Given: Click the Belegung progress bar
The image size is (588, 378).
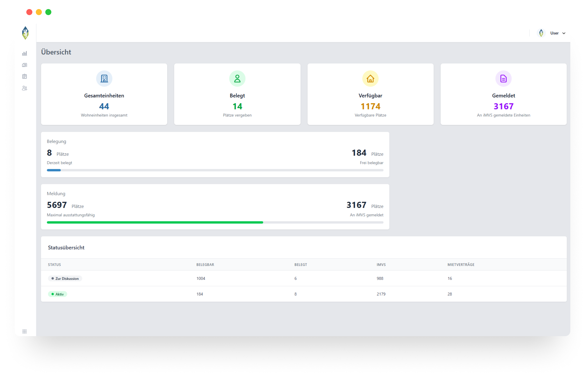Looking at the screenshot, I should (x=215, y=170).
